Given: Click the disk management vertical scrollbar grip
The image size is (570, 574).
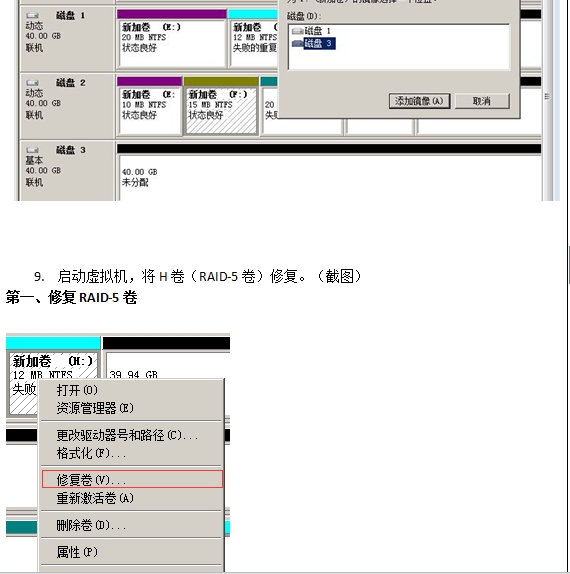Looking at the screenshot, I should pos(547,96).
